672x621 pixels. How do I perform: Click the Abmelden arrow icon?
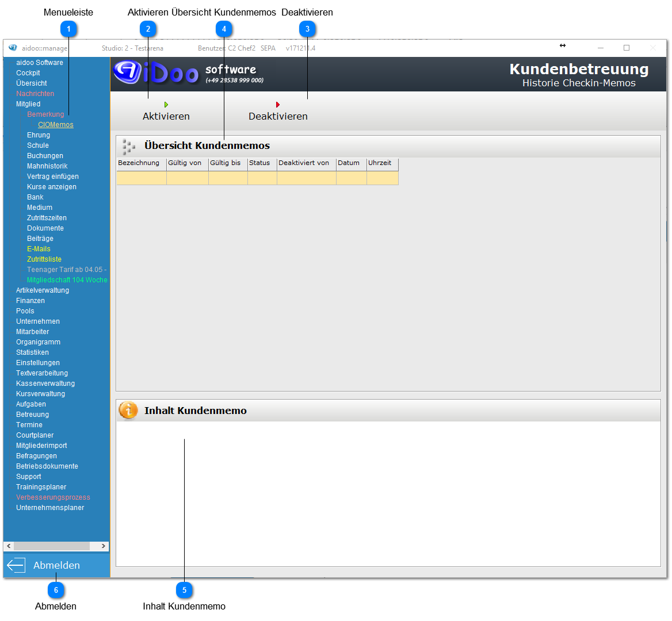(x=16, y=565)
